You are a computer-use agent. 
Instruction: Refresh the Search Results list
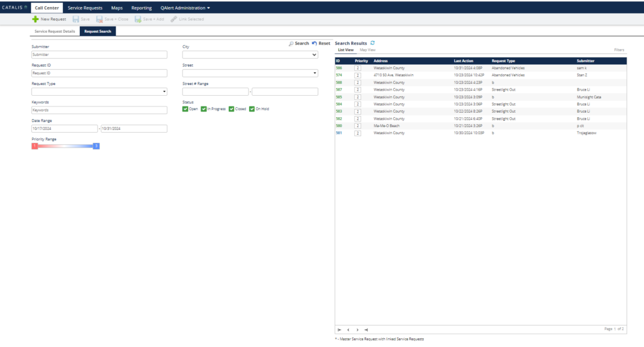click(x=372, y=43)
